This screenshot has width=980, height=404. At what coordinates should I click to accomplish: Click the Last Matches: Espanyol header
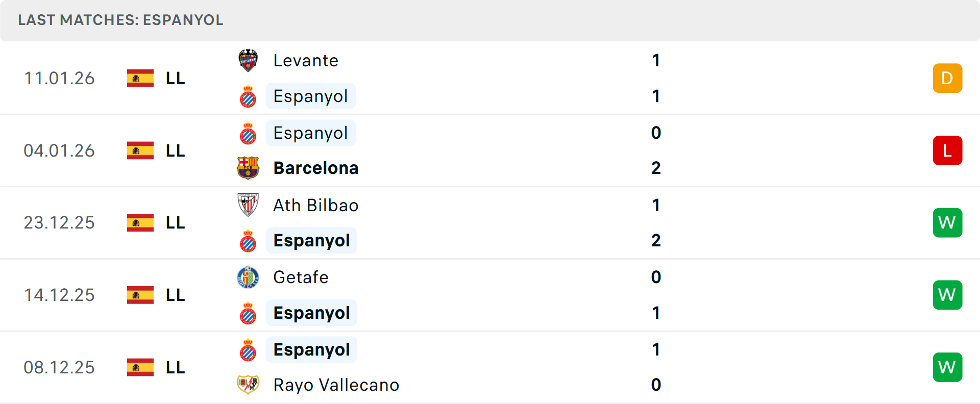coord(121,20)
